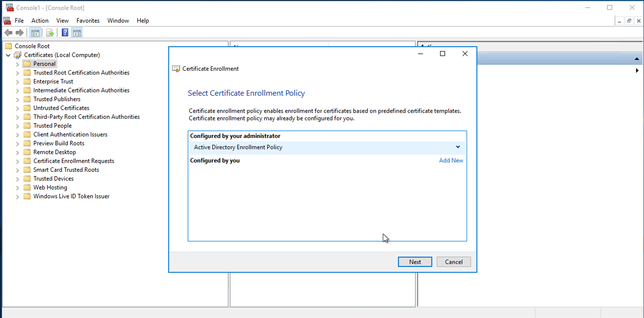Expand the Personal store node

17,64
